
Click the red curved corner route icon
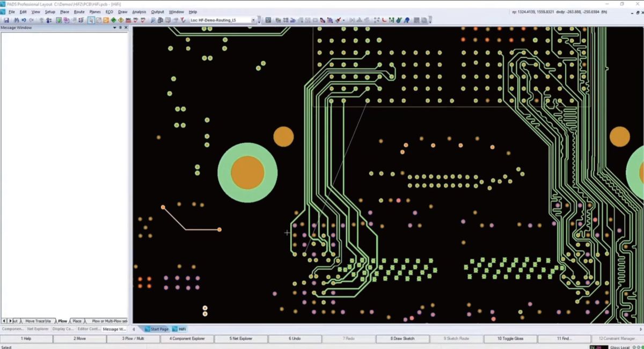point(384,20)
